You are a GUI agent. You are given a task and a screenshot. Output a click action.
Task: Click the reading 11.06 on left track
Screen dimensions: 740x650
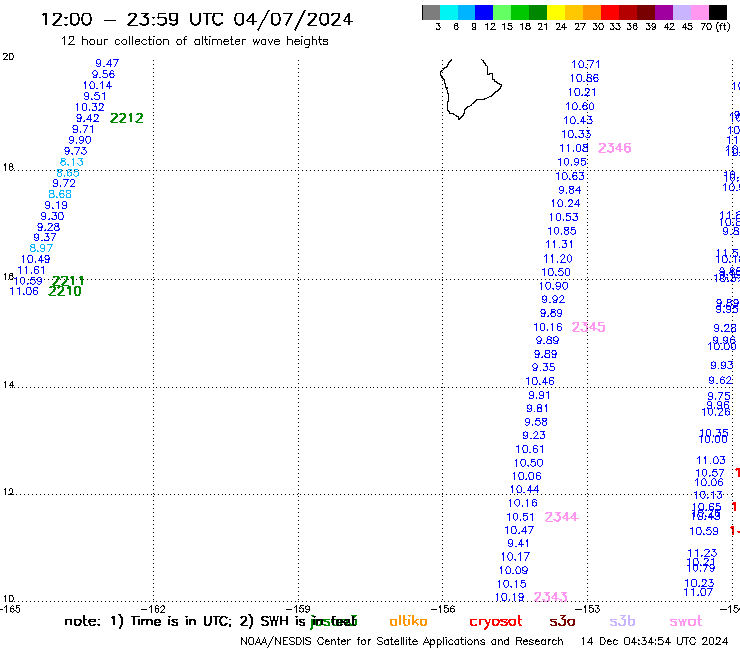(x=24, y=291)
